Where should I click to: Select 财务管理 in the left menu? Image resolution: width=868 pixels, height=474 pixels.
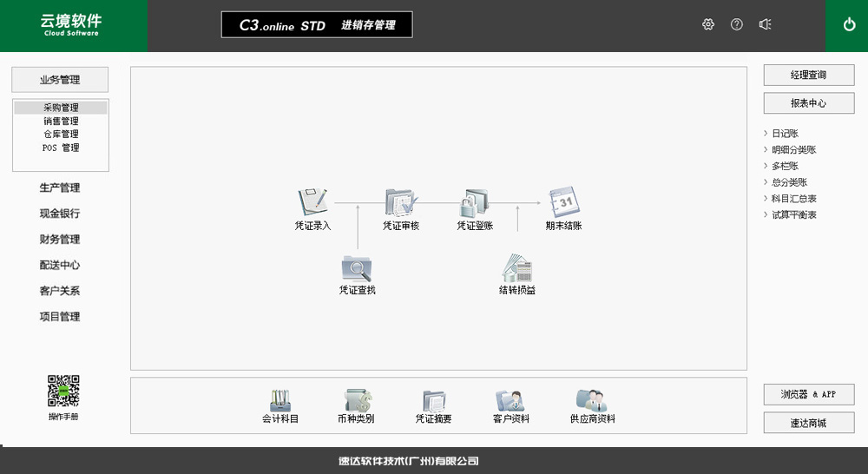pyautogui.click(x=60, y=240)
